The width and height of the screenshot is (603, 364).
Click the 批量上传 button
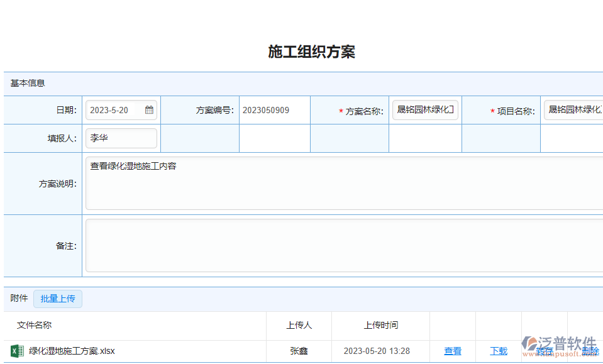58,299
